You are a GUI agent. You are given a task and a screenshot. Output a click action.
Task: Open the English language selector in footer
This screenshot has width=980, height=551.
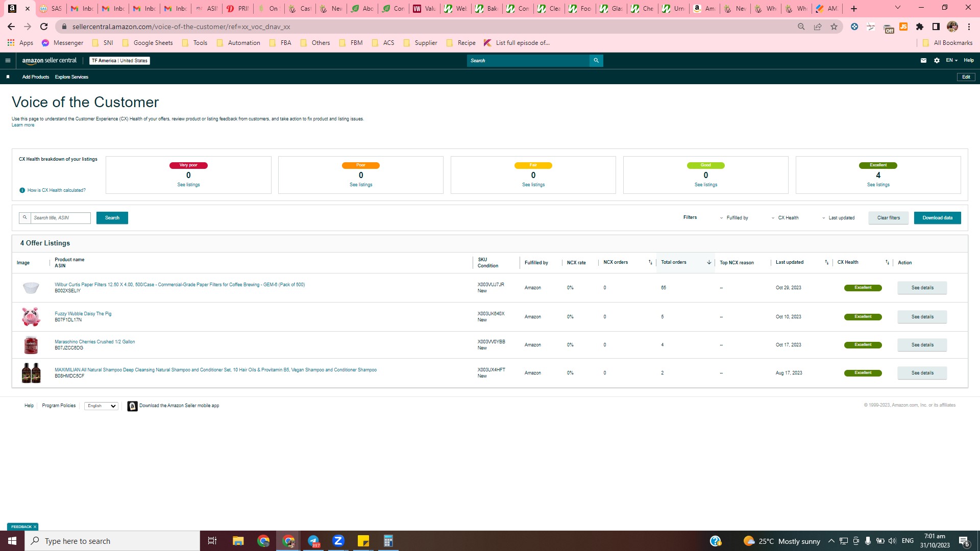pos(101,406)
